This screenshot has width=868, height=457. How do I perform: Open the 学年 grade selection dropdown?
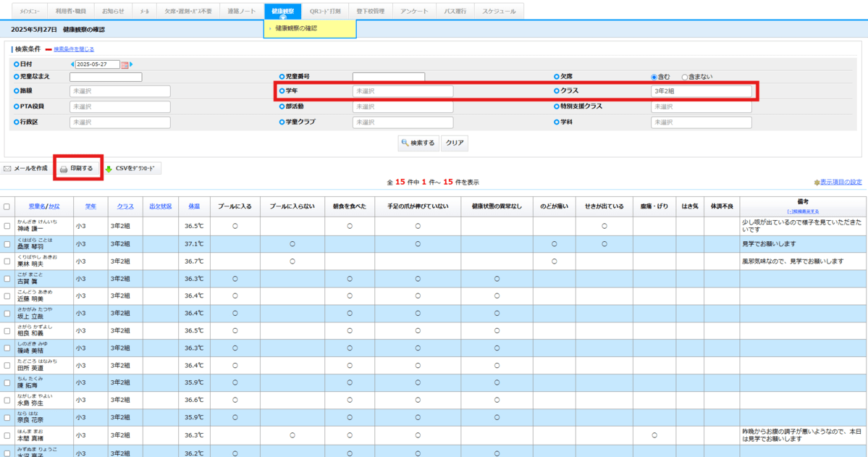[x=403, y=91]
